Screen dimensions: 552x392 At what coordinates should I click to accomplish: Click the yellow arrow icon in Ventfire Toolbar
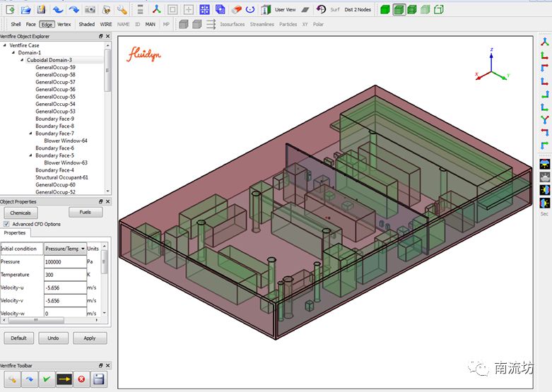pos(64,379)
